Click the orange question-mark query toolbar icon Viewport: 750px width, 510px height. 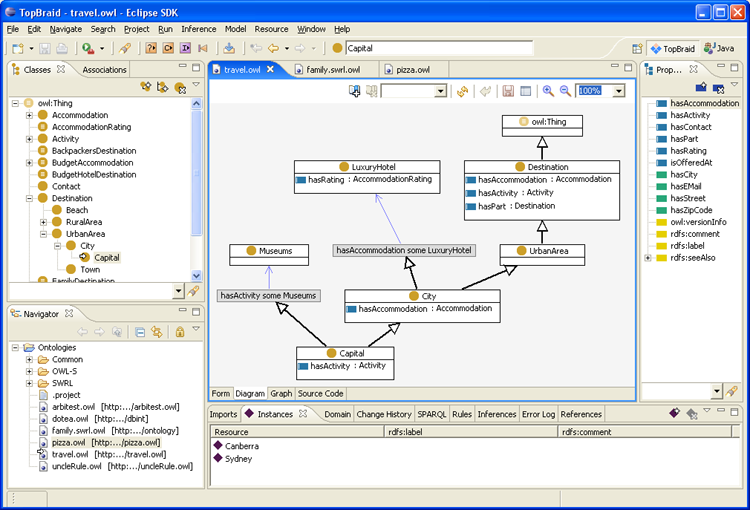tap(151, 48)
